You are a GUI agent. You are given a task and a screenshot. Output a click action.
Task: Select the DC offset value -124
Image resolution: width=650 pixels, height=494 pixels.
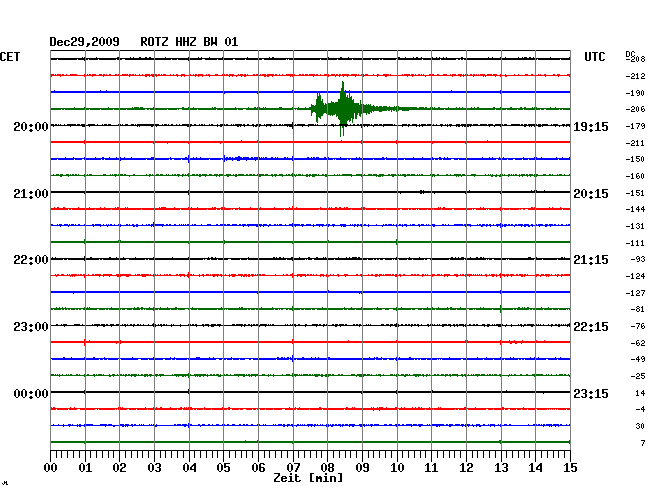click(635, 276)
